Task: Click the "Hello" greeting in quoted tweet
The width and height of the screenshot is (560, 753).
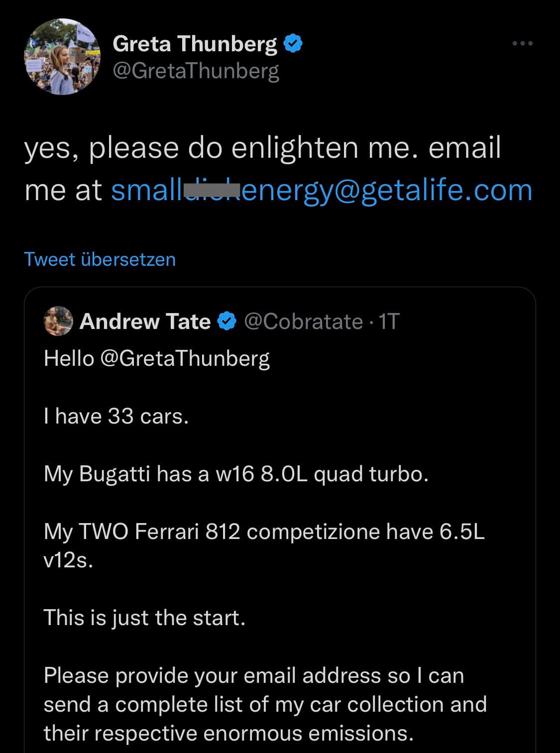Action: point(69,358)
